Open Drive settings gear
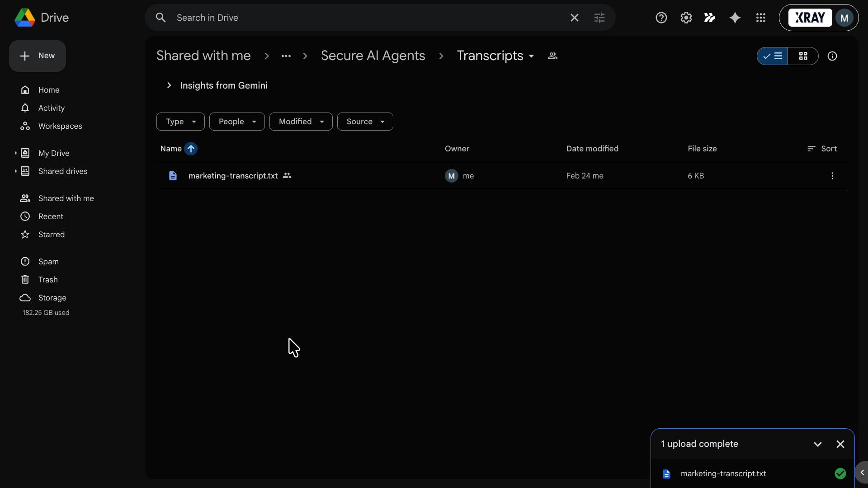This screenshot has width=868, height=488. click(686, 18)
